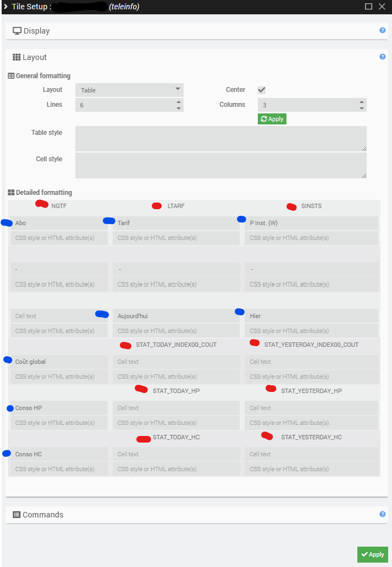This screenshot has height=567, width=392.
Task: Click the title bar chevron icon
Action: coord(6,7)
